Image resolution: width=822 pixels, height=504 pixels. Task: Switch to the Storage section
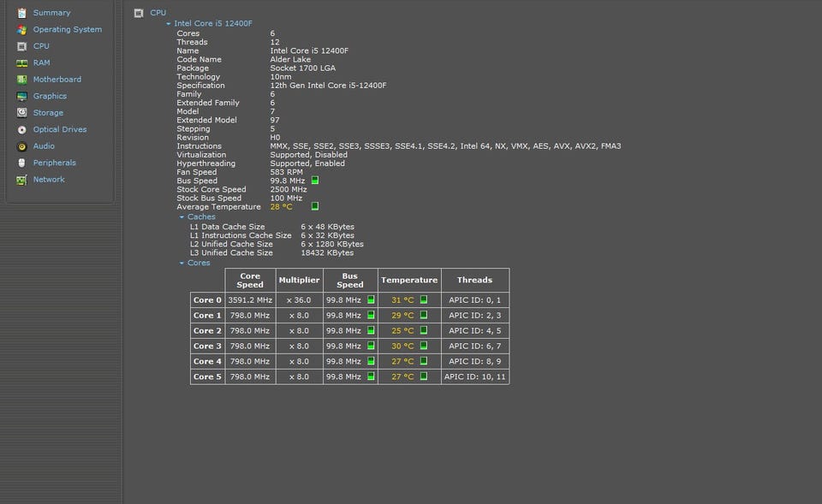click(48, 113)
